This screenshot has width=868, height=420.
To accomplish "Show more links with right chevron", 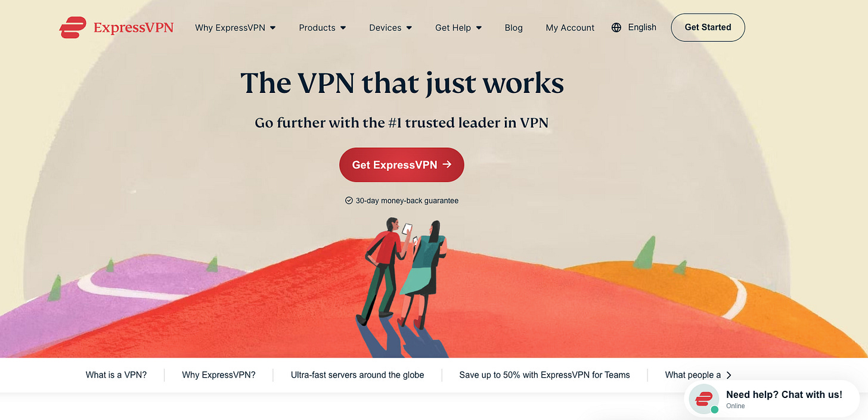I will (728, 375).
